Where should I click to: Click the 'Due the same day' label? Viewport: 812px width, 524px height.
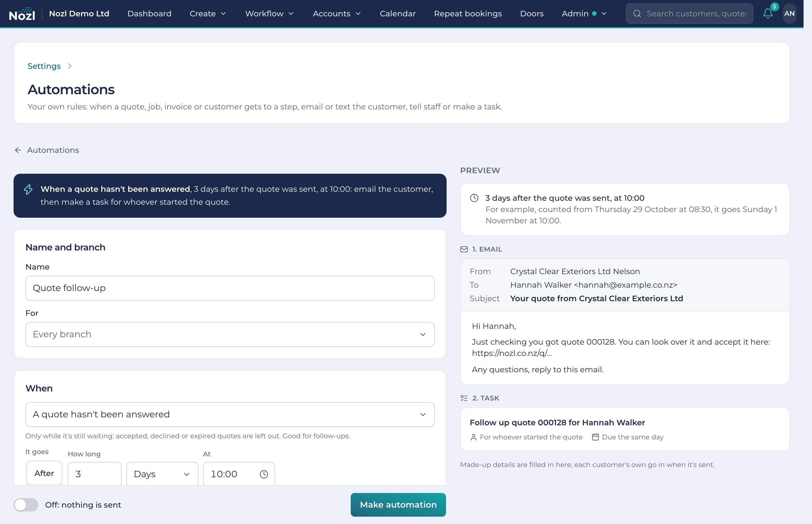pyautogui.click(x=632, y=437)
